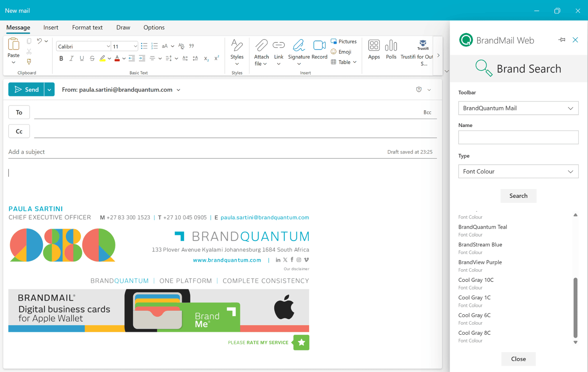Image resolution: width=588 pixels, height=372 pixels.
Task: Click the Undo arrow icon
Action: pyautogui.click(x=39, y=41)
